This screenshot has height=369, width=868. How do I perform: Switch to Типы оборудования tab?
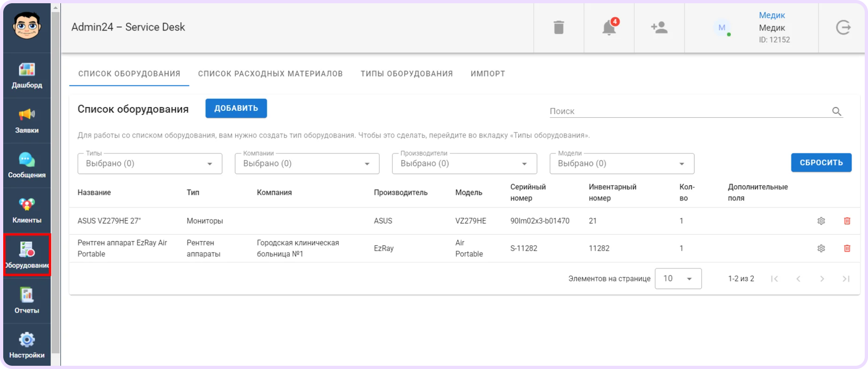[407, 73]
